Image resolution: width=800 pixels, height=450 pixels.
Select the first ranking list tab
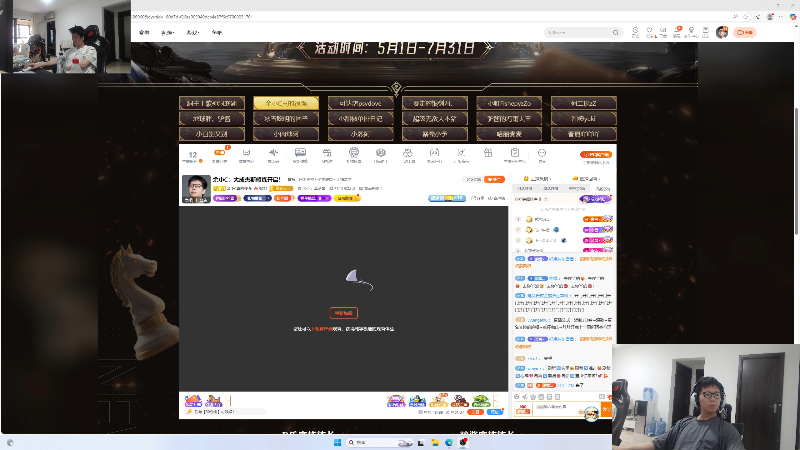tap(525, 189)
